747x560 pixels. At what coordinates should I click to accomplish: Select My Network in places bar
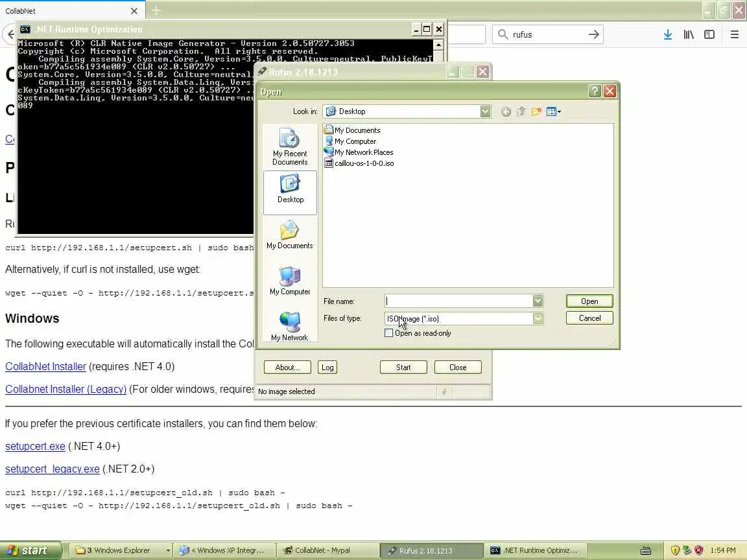pos(290,327)
